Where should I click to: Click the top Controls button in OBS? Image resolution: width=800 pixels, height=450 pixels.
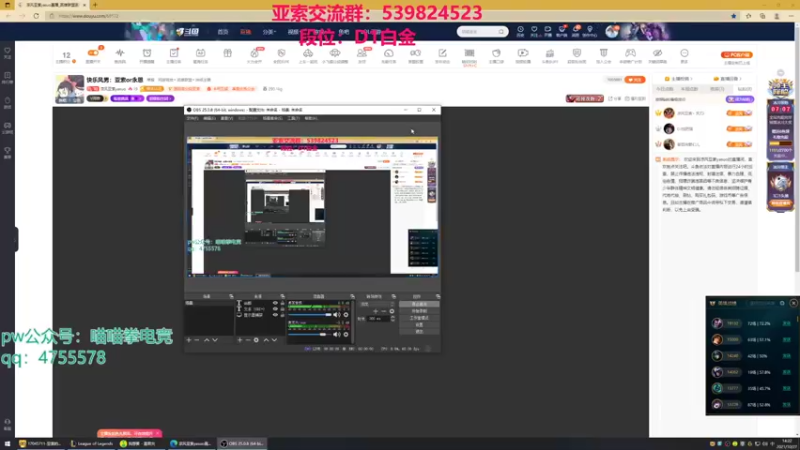click(419, 304)
